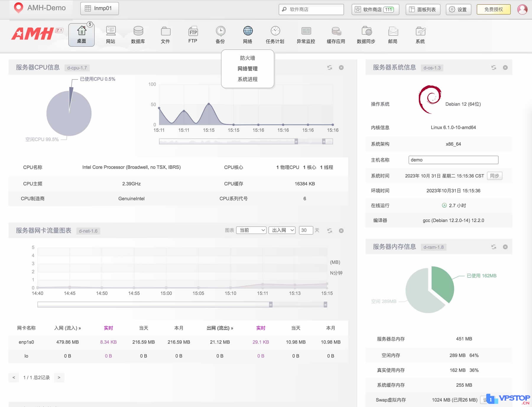
Task: Click the 主机名称 demo input field
Action: pos(453,160)
